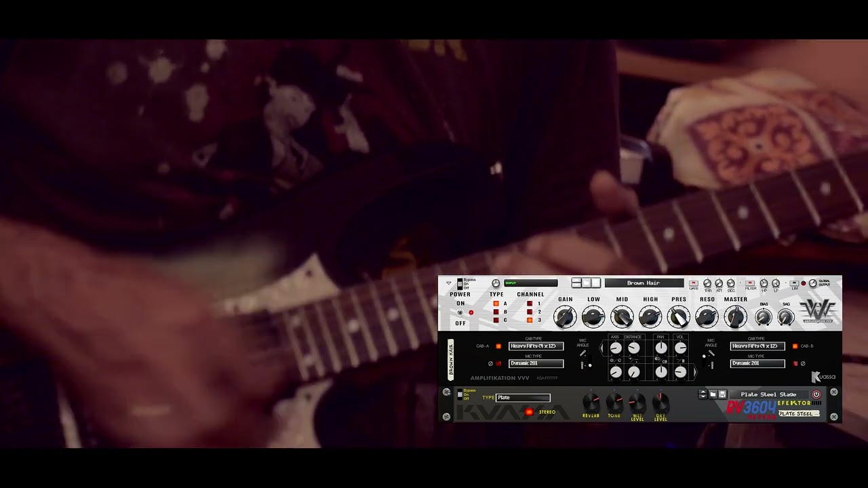Switch the CAB-B mic angle selector
Screen dimensions: 868x488
(x=704, y=360)
